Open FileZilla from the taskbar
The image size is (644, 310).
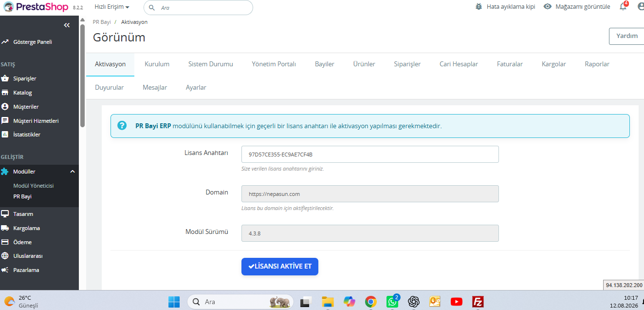tap(478, 302)
